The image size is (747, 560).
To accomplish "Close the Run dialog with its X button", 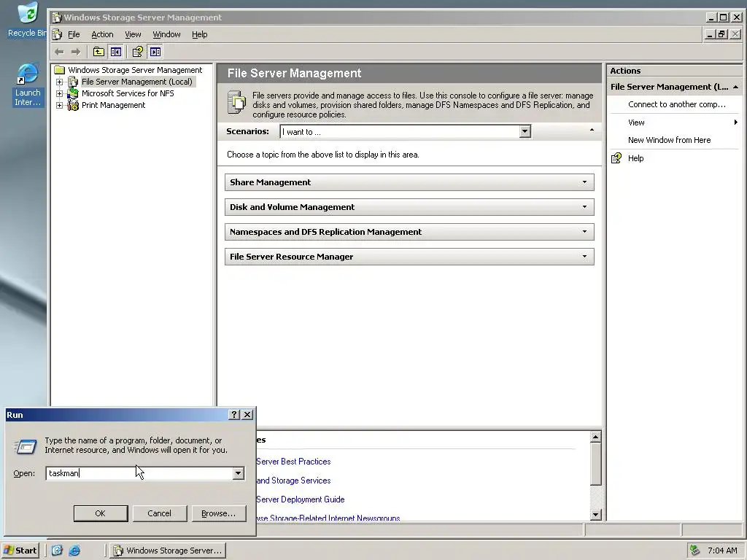I will click(x=247, y=415).
